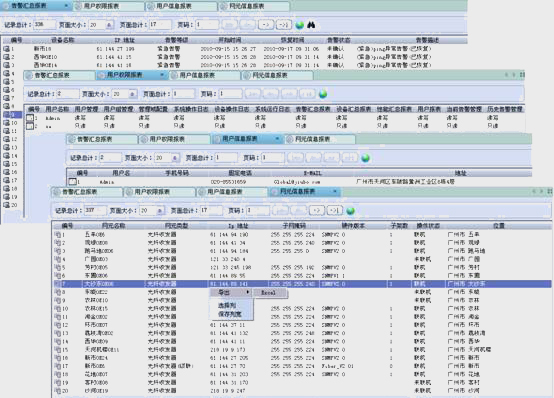
Task: Switch to 告警汇总报表 tab in bottom element panel
Action: pos(87,192)
